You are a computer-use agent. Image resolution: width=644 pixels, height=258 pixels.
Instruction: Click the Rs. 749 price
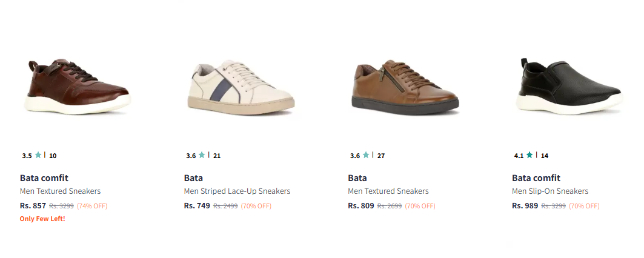(x=197, y=206)
